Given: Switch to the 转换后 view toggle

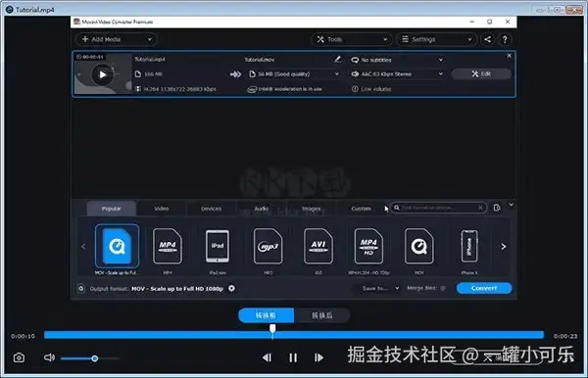Looking at the screenshot, I should click(322, 315).
